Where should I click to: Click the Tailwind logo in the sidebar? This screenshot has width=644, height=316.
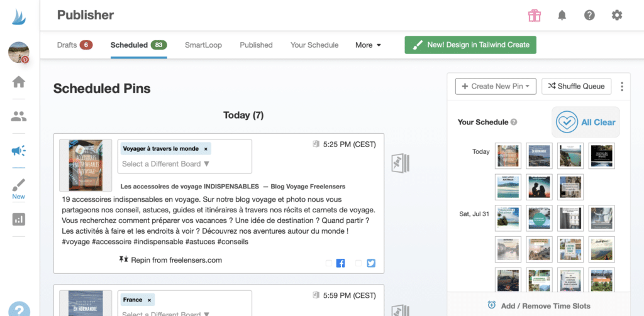(x=19, y=16)
